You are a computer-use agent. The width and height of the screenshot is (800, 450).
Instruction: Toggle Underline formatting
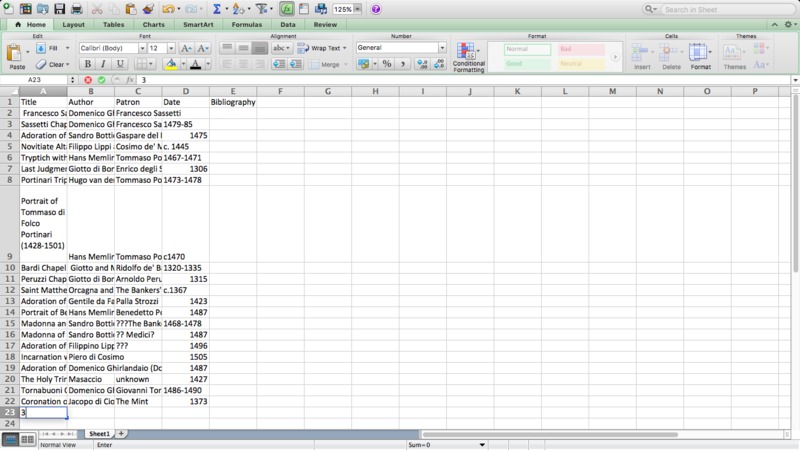120,64
